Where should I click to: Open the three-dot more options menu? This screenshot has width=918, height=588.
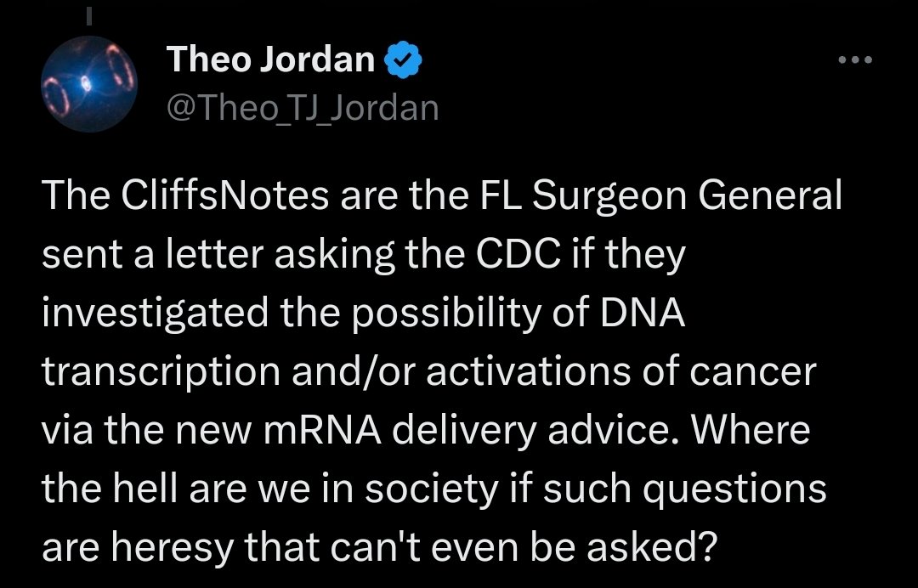point(854,60)
